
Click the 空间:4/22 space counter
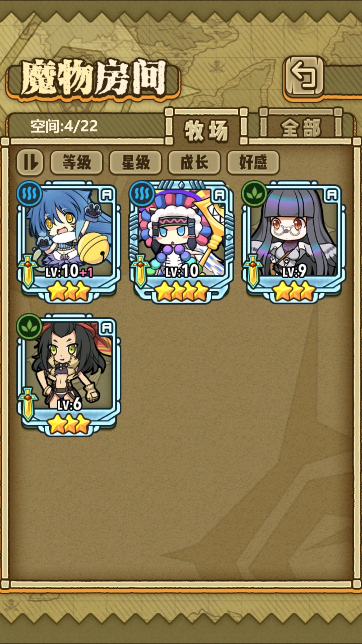click(x=64, y=126)
